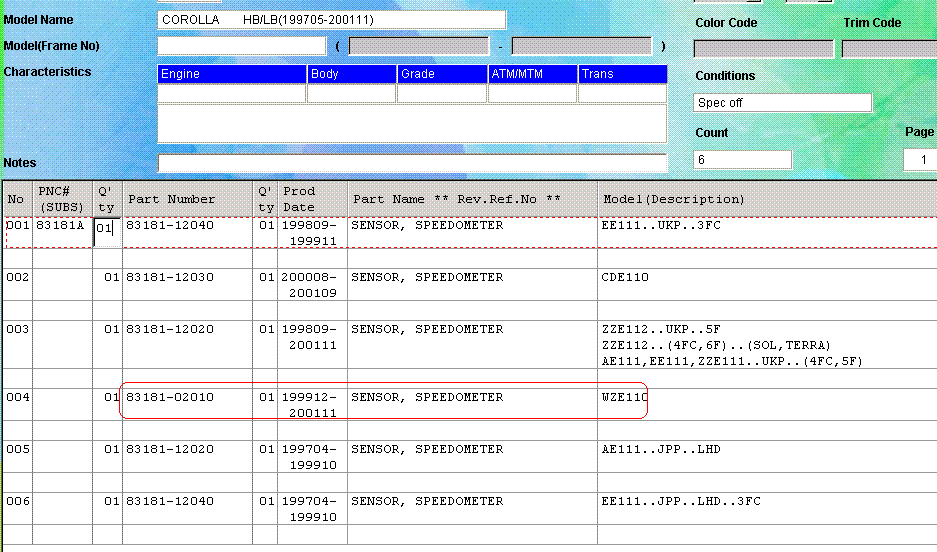937x552 pixels.
Task: Click the Prod Date column header
Action: (313, 199)
